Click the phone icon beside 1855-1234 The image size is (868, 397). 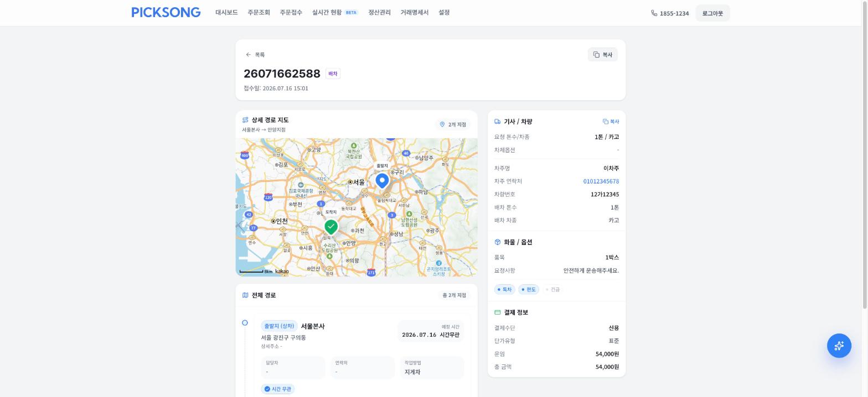pyautogui.click(x=654, y=13)
